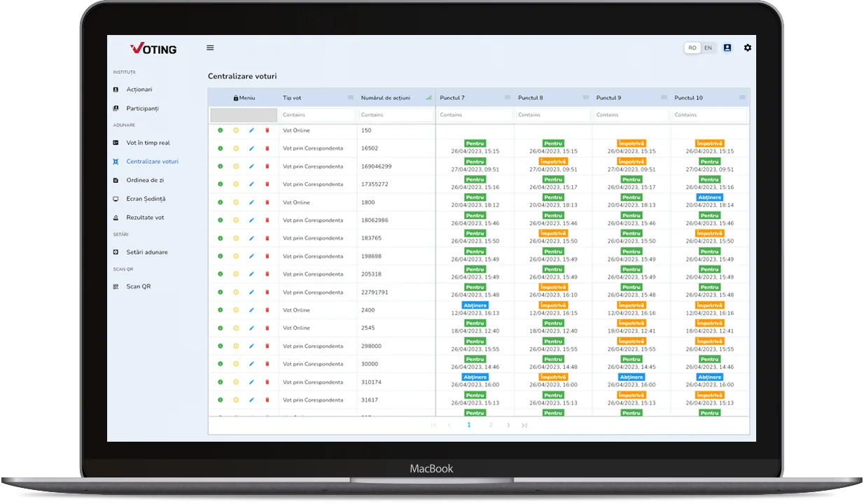864x504 pixels.
Task: Sort by the Numărul de acțiuni header
Action: click(x=386, y=98)
